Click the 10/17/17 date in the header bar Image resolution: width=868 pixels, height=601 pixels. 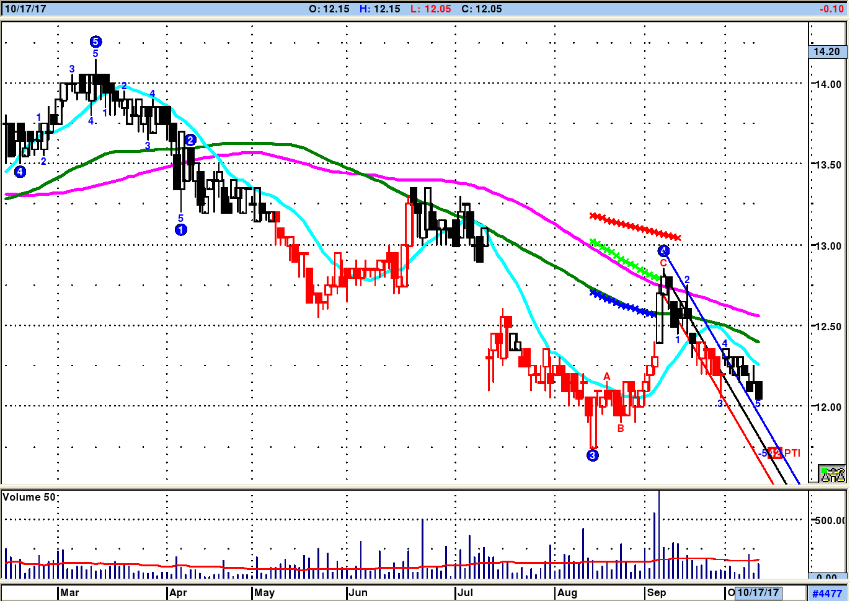coord(25,9)
